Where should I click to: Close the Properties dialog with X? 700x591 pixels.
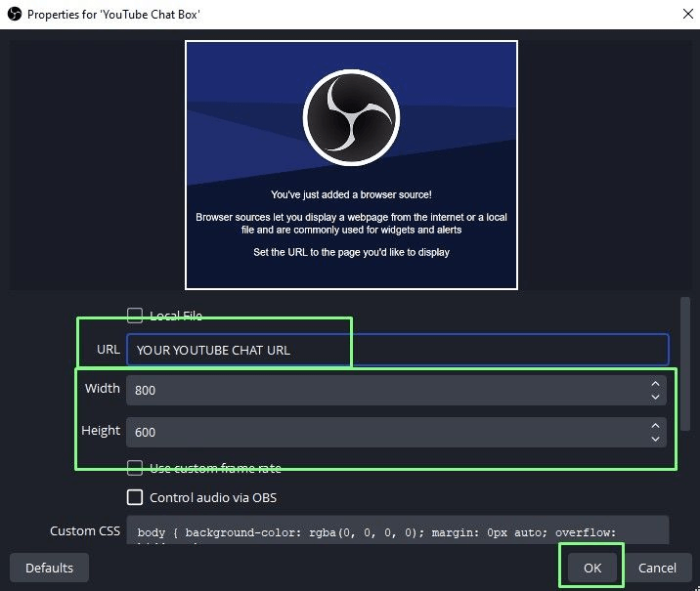[688, 14]
